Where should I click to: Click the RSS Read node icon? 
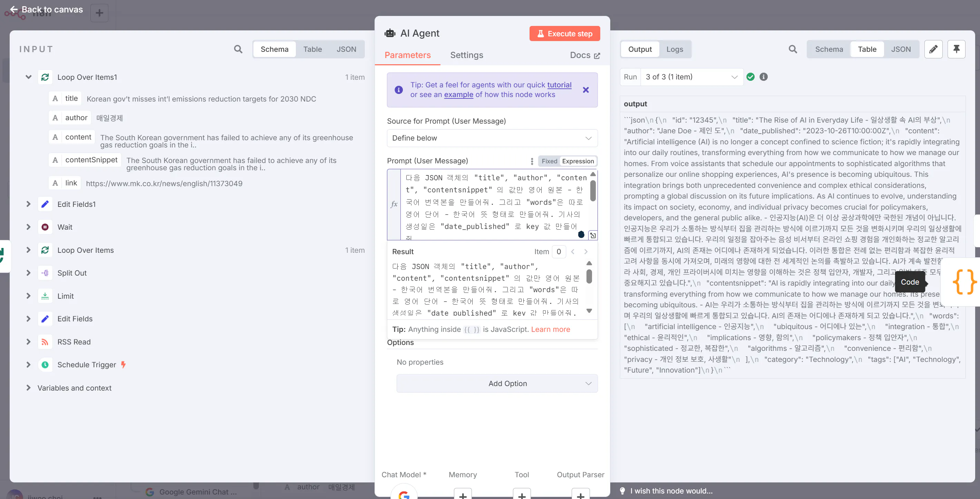(45, 342)
